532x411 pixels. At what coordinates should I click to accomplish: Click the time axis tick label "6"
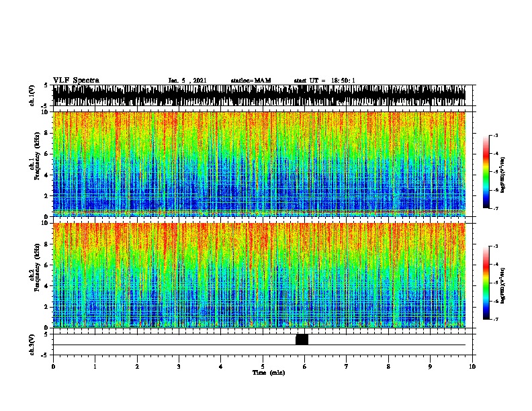point(304,367)
